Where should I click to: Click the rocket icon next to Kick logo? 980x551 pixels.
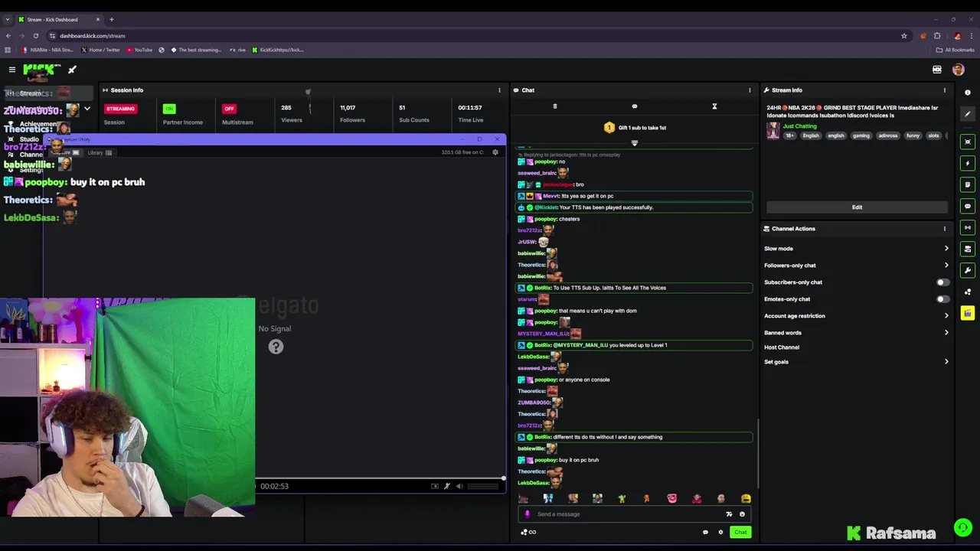(72, 70)
